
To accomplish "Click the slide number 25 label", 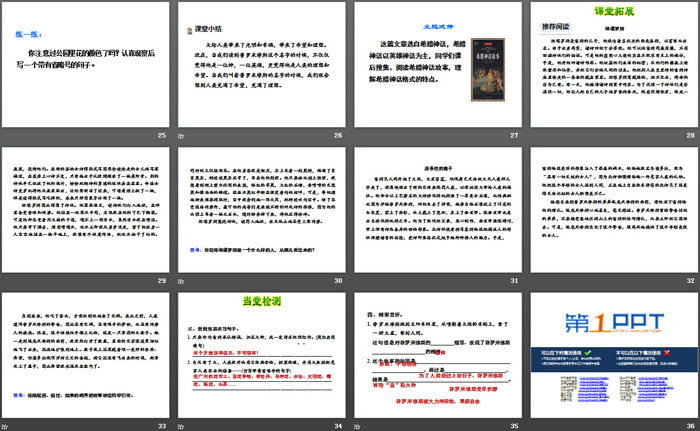I will [162, 135].
